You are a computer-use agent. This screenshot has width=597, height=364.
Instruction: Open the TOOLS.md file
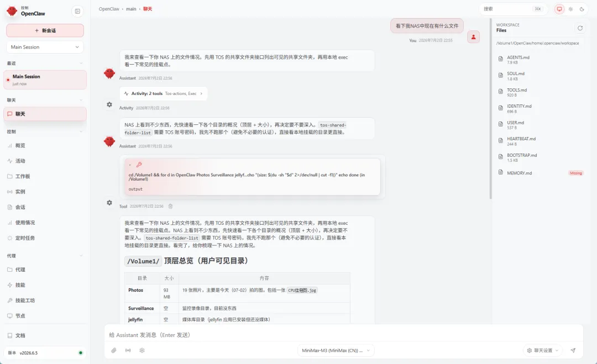pos(541,92)
